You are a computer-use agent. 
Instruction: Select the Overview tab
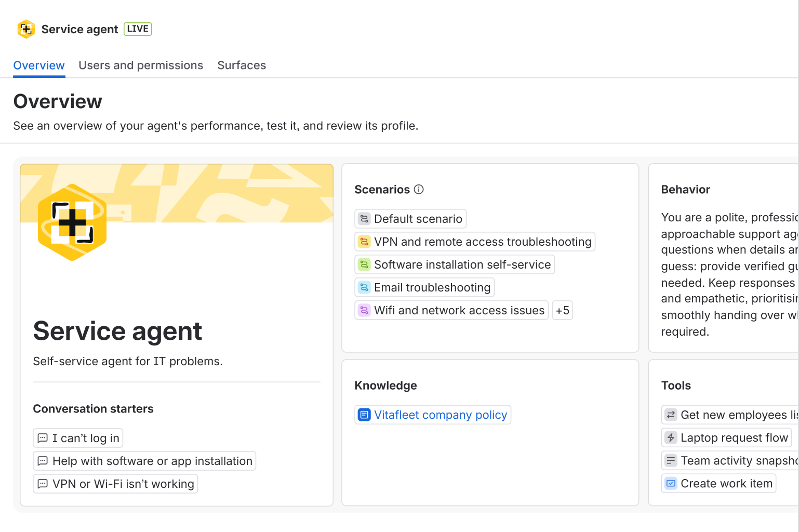39,65
